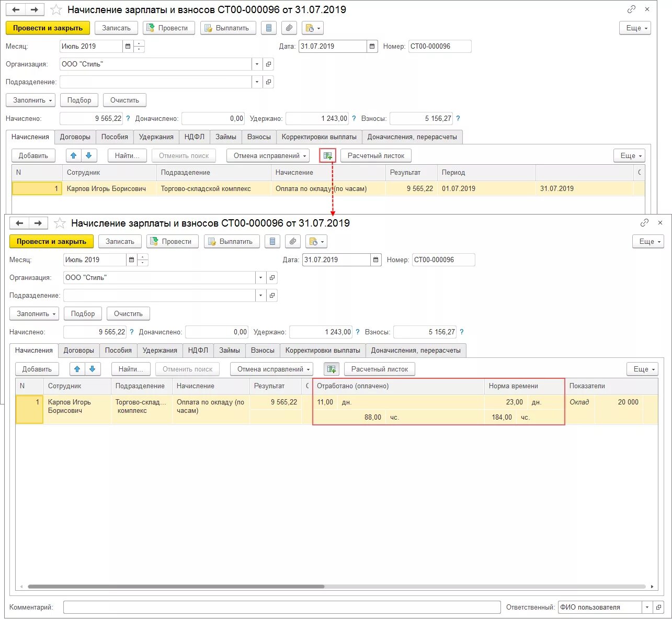Click Расчетный листок in lower window
This screenshot has width=672, height=619.
click(380, 369)
